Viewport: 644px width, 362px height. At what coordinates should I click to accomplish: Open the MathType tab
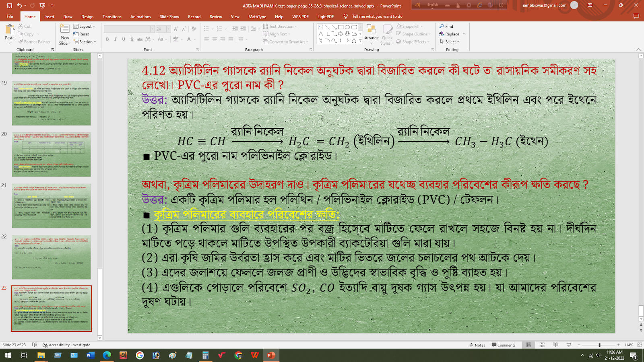coord(257,16)
